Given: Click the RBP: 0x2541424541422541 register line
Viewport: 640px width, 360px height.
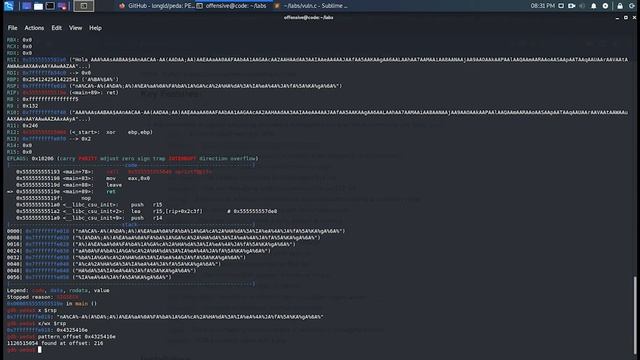Looking at the screenshot, I should pyautogui.click(x=62, y=79).
